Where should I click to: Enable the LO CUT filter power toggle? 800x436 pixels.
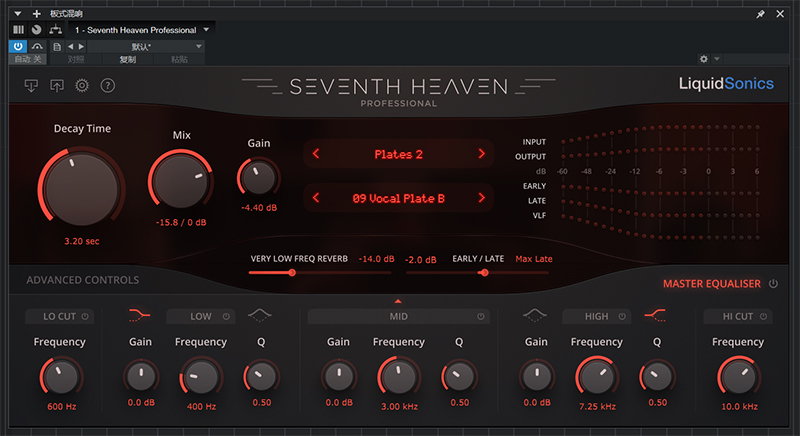point(85,317)
